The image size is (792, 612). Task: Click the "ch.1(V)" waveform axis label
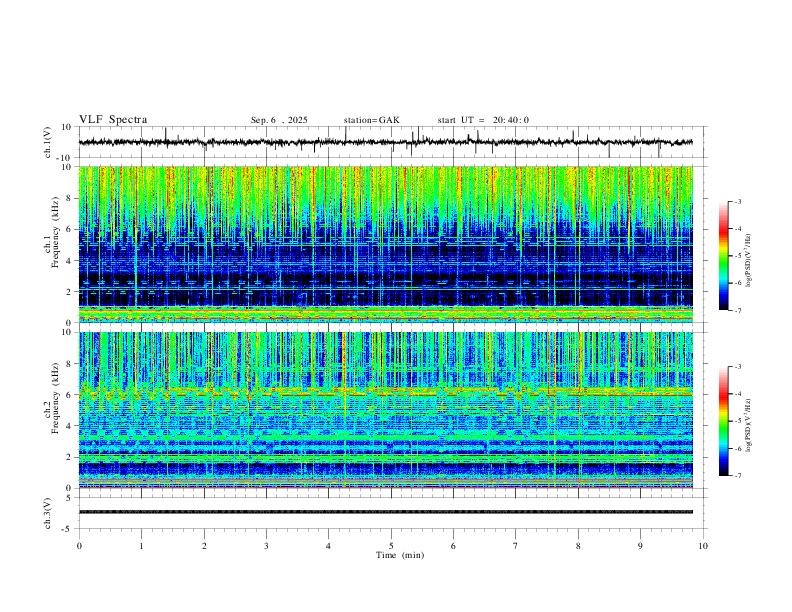point(48,142)
